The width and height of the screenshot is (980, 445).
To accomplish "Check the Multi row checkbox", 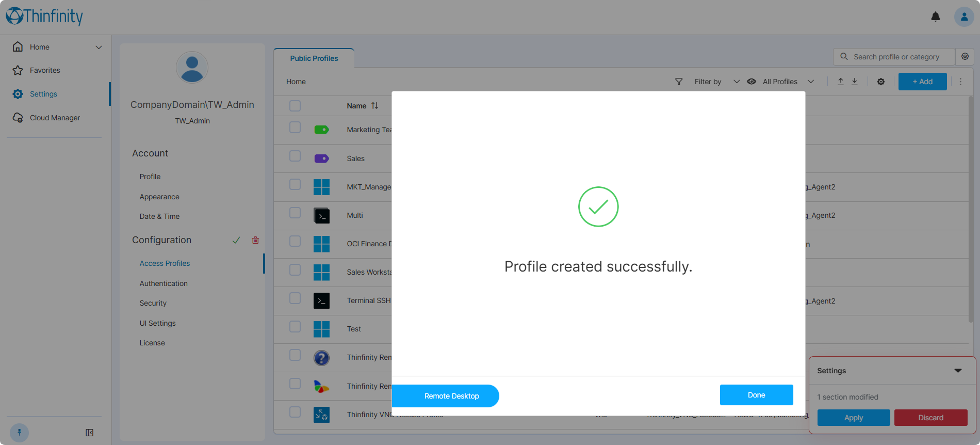I will (x=295, y=213).
